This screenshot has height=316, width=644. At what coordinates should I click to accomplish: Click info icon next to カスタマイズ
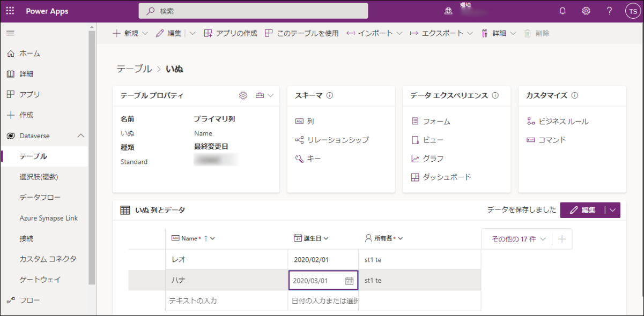coord(574,95)
